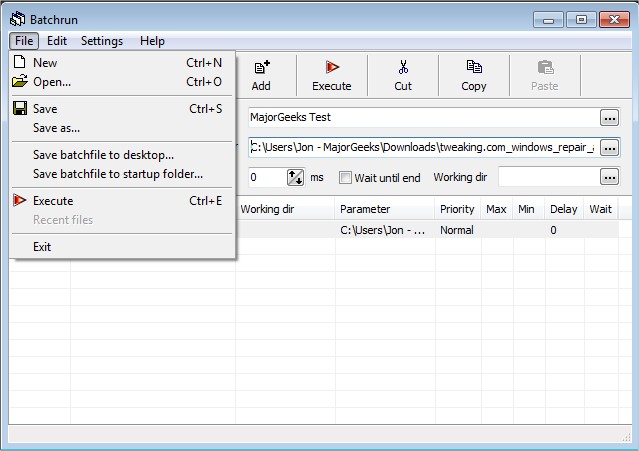This screenshot has width=639, height=451.
Task: Click the Wait column header
Action: [x=601, y=209]
